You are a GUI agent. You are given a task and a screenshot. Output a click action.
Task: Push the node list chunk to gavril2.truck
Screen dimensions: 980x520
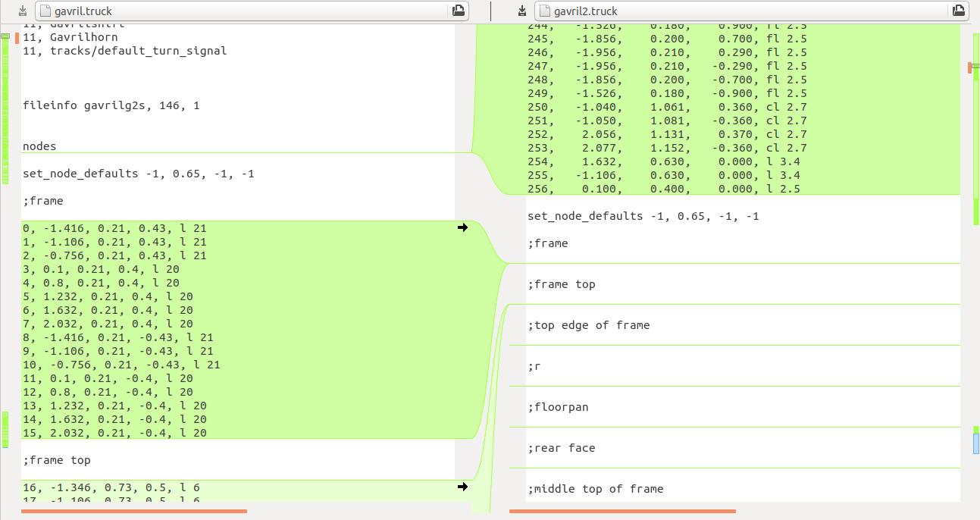click(462, 227)
